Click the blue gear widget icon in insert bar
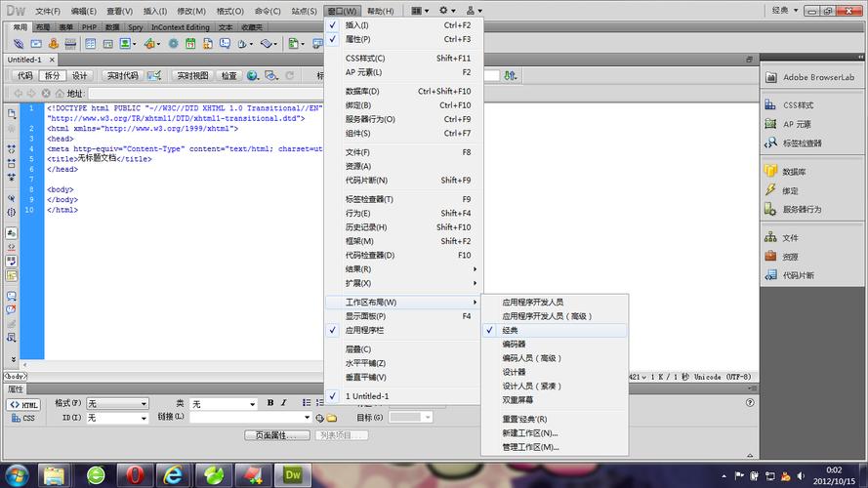The image size is (868, 488). click(x=173, y=44)
